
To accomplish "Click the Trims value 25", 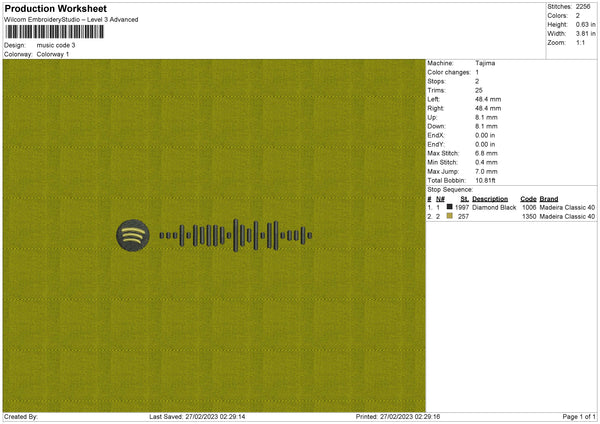I will (x=479, y=90).
